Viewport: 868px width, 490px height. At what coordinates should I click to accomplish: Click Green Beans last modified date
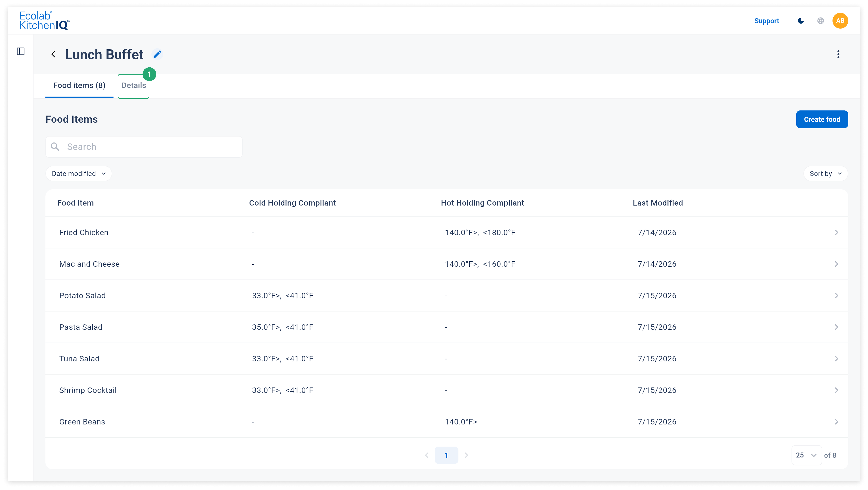click(x=657, y=422)
